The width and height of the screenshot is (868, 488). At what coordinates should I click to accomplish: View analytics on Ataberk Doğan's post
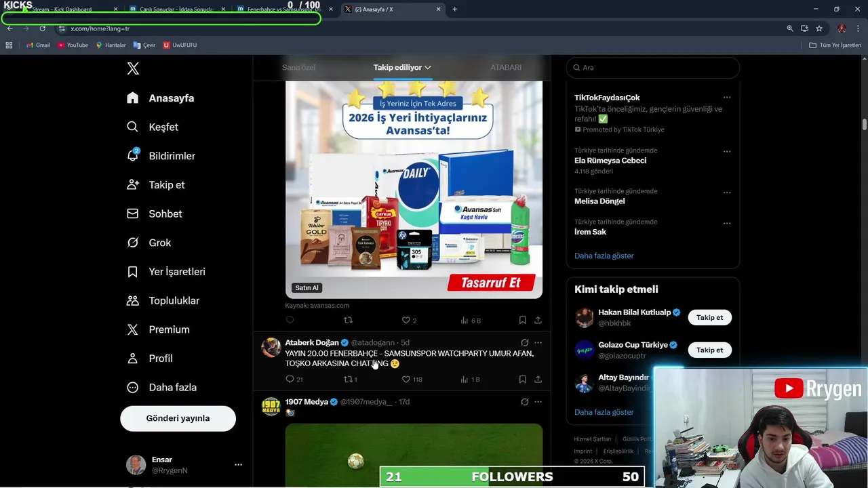[x=470, y=380]
